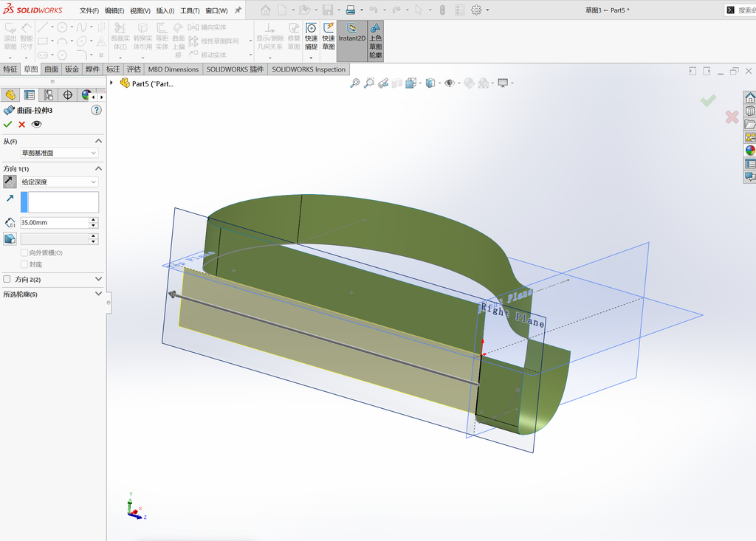
Task: Open the Options gear icon
Action: click(x=476, y=10)
